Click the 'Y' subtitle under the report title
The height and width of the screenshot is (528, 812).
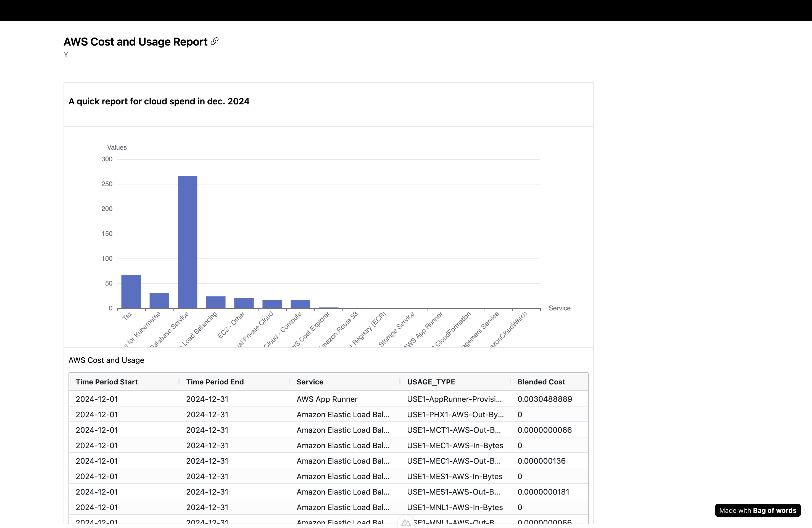[x=66, y=55]
